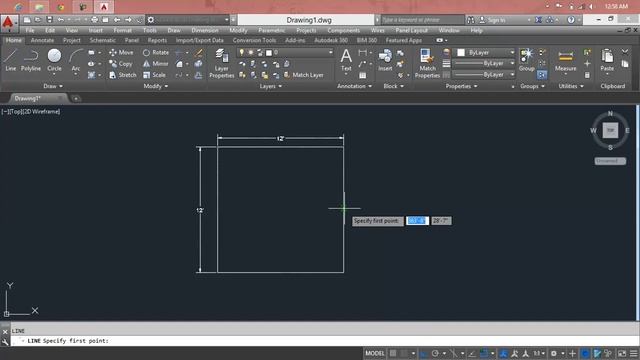Toggle polar tracking in status bar
Viewport: 640px width, 360px height.
click(x=435, y=353)
